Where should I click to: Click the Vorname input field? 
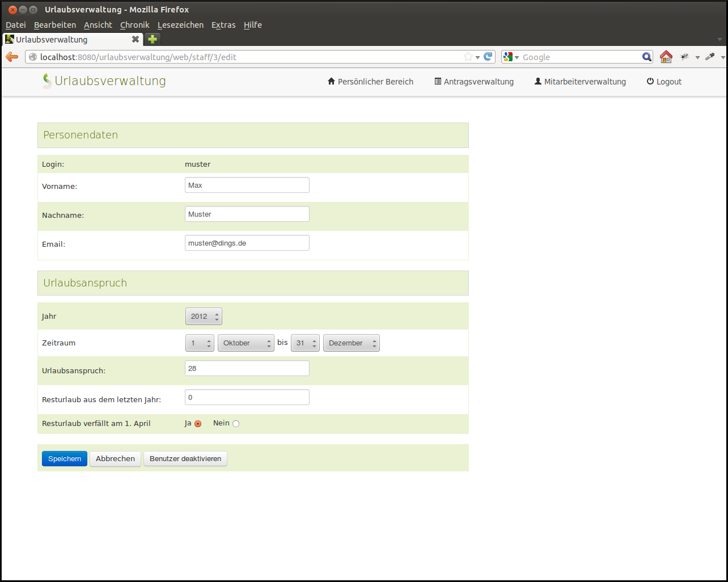point(247,185)
